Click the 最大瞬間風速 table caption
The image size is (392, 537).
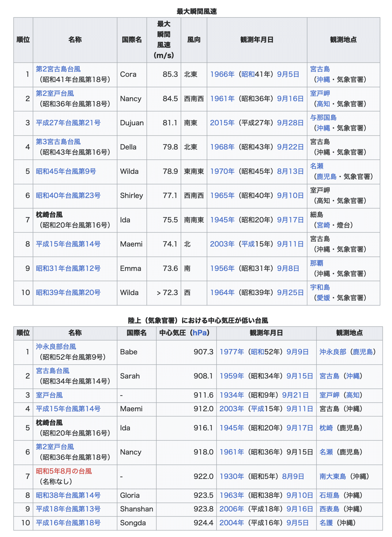coord(197,12)
